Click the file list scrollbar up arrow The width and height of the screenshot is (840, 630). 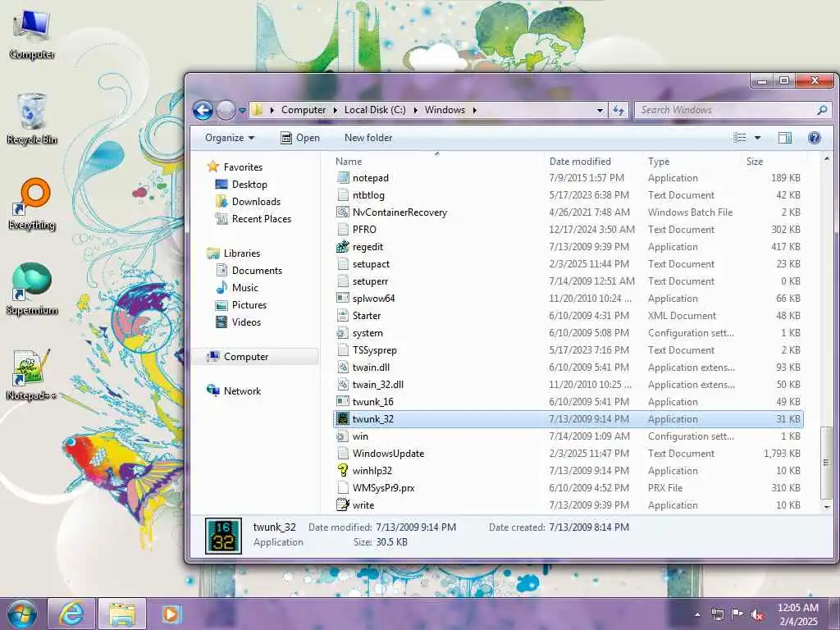point(827,159)
